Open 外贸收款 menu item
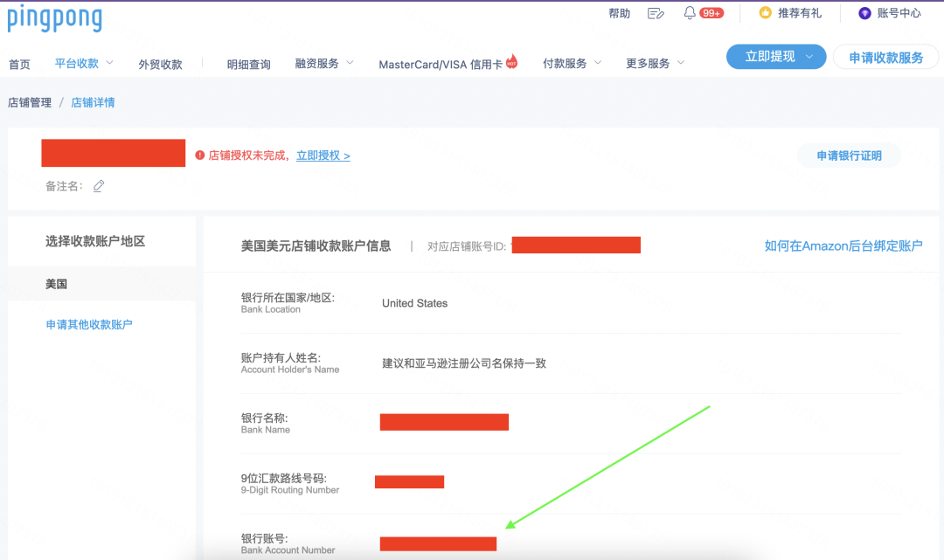 click(x=160, y=65)
